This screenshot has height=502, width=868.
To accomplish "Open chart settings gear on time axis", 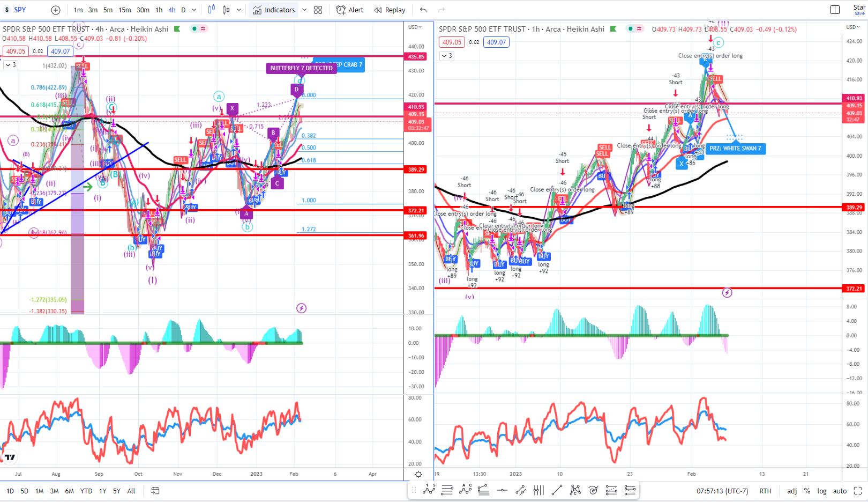I will 418,474.
